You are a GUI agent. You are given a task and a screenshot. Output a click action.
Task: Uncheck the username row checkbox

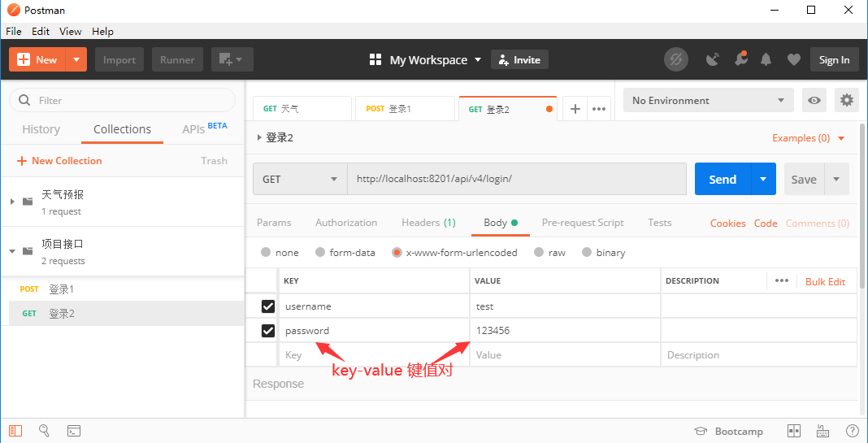(x=268, y=306)
